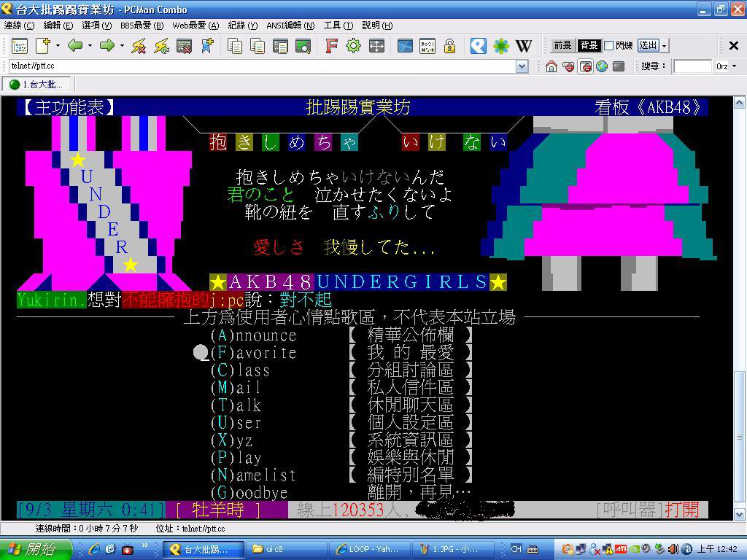
Task: Click the red blocked-popup icon
Action: tap(568, 66)
